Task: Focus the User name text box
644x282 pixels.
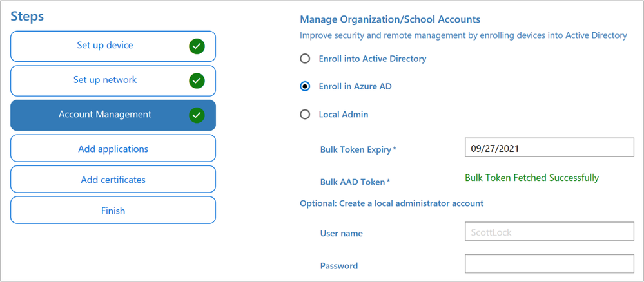Action: (x=549, y=232)
